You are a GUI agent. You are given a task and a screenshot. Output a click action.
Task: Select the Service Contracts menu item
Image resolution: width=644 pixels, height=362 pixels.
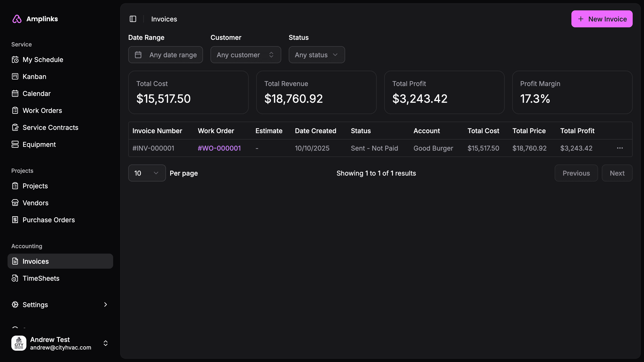[50, 128]
